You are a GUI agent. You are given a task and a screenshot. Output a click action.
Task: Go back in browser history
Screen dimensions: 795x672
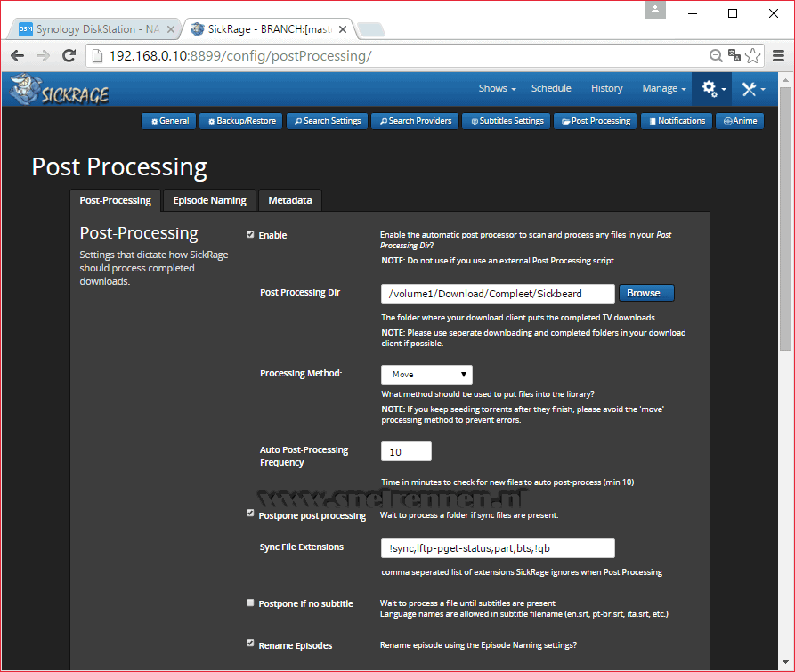(x=17, y=55)
